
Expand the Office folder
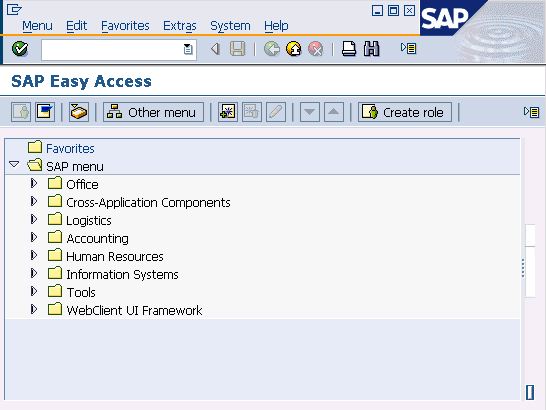coord(34,183)
